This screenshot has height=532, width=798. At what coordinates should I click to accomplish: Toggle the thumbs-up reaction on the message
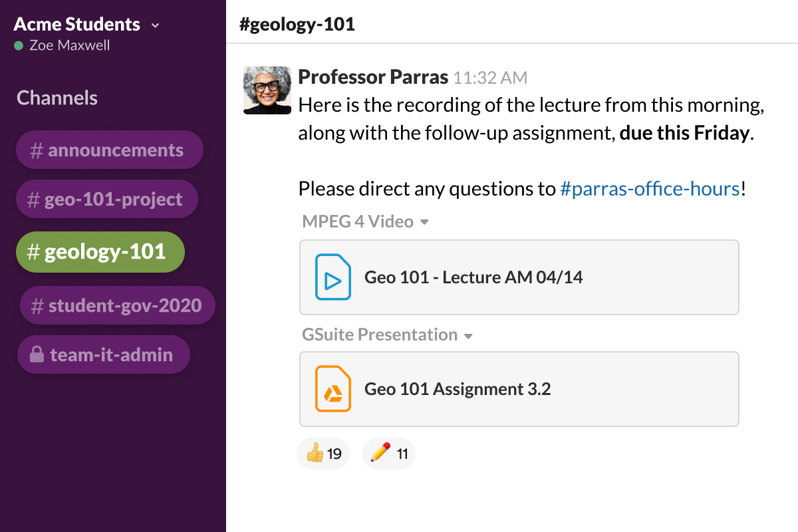[323, 453]
